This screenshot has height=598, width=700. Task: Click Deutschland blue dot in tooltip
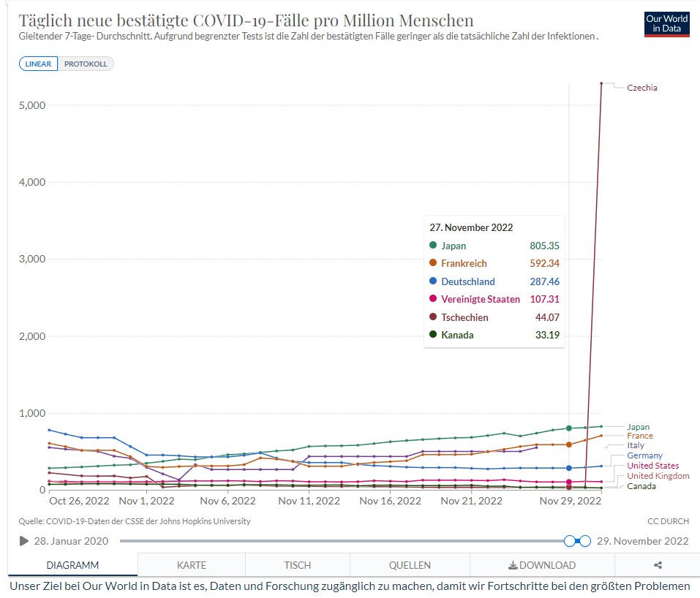click(x=432, y=281)
